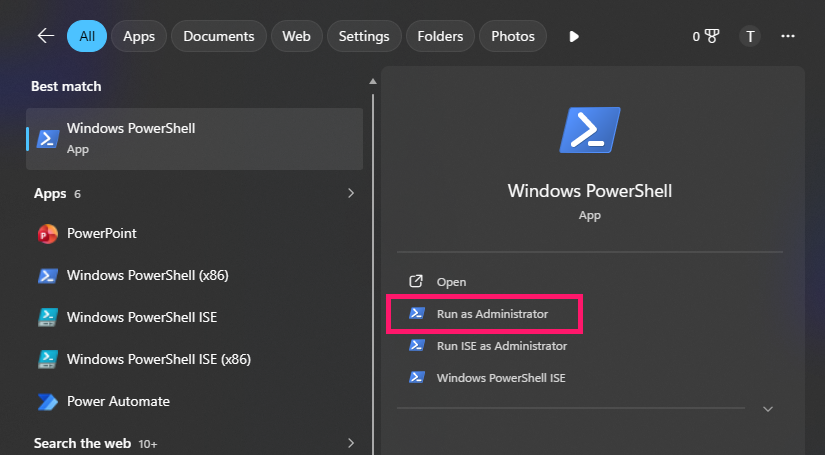
Task: Expand the Search the web section chevron
Action: (351, 443)
